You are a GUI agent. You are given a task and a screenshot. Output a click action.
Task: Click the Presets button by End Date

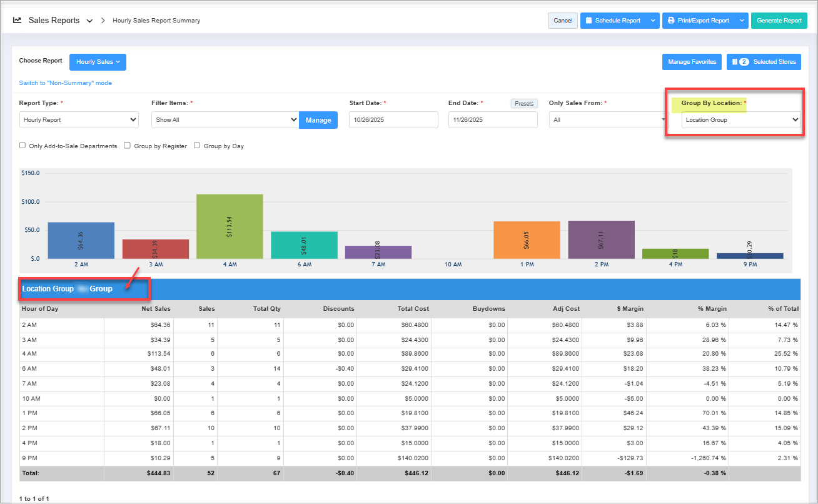pos(524,104)
